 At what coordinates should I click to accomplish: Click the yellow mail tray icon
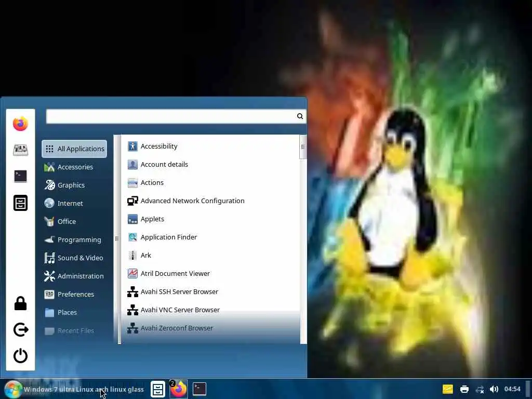pos(448,389)
